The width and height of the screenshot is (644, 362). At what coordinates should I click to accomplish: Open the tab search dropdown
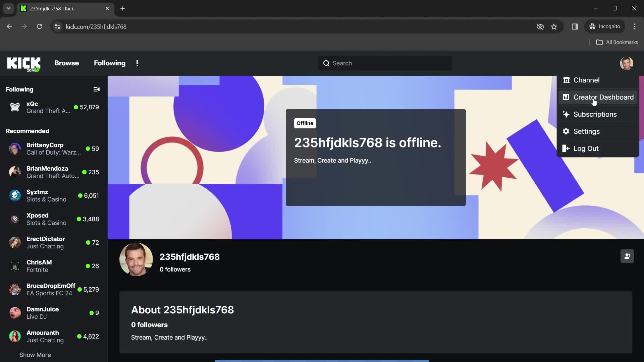click(x=8, y=8)
